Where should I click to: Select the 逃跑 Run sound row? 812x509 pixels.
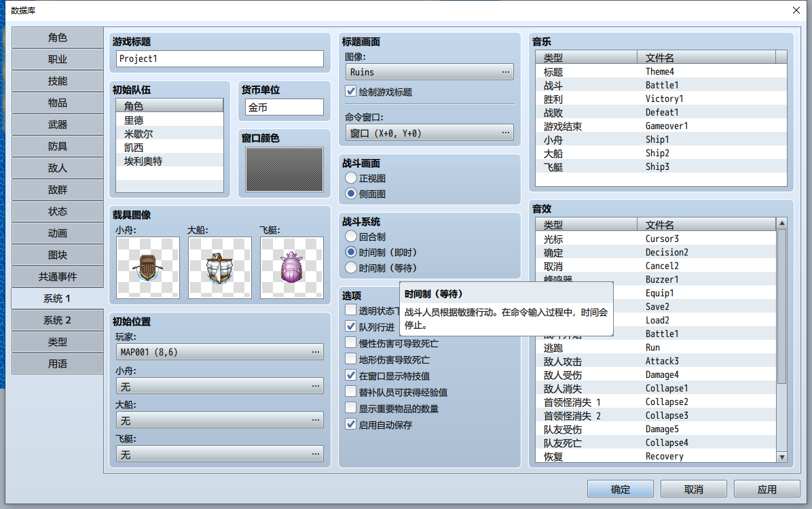[x=656, y=348]
